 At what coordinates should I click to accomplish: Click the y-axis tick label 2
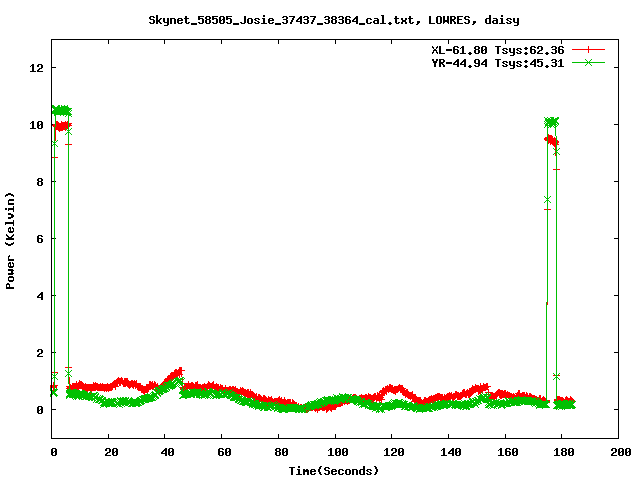[x=40, y=353]
